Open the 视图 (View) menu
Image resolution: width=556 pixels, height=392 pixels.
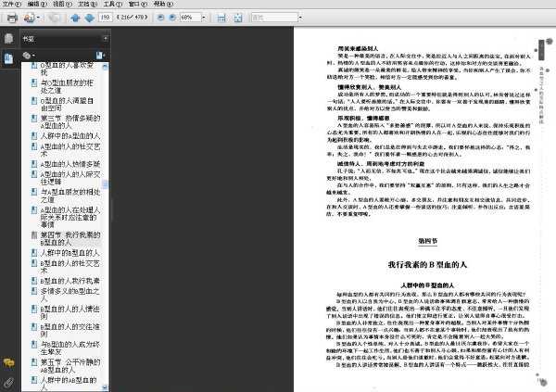coord(62,4)
